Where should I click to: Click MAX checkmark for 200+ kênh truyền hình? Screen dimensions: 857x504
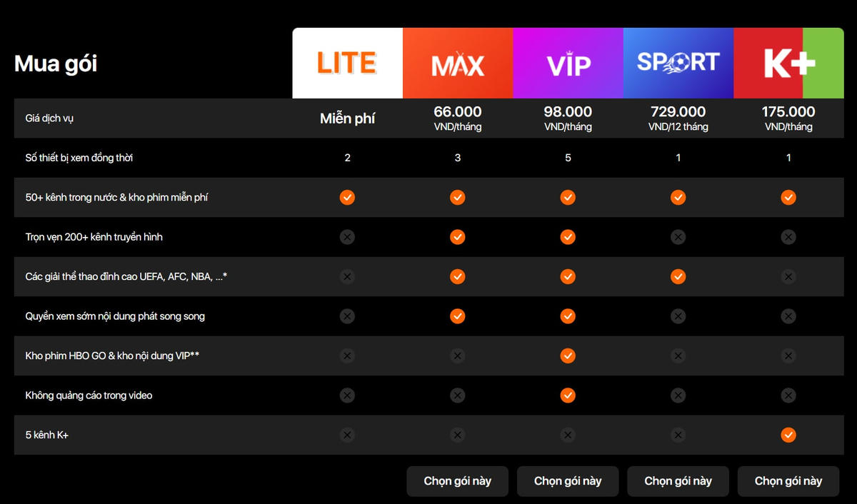point(458,236)
